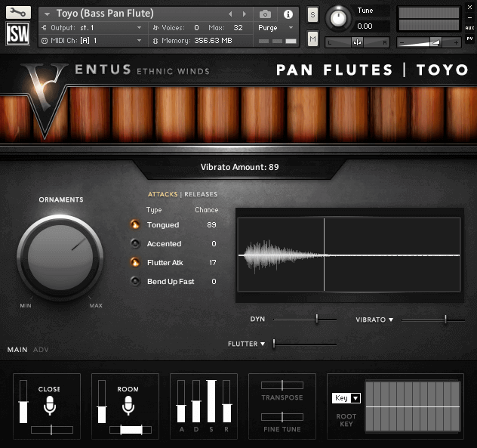477x448 pixels.
Task: Mute the instrument with M button
Action: (x=312, y=38)
